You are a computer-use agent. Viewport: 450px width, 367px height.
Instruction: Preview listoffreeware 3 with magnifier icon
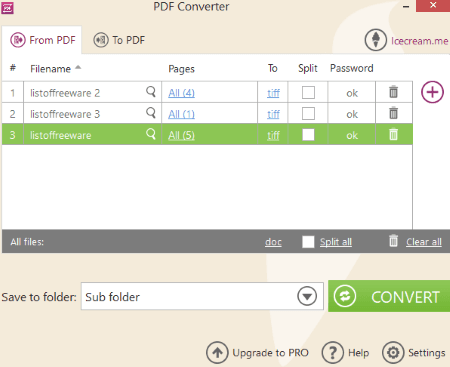click(x=151, y=113)
